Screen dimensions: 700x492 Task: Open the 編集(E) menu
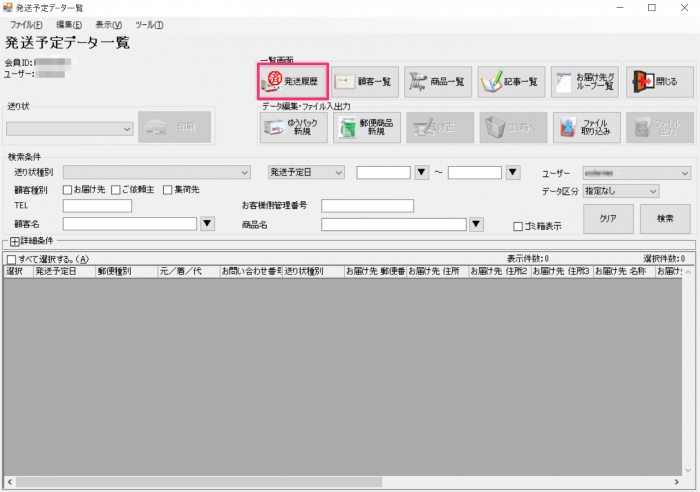[69, 25]
